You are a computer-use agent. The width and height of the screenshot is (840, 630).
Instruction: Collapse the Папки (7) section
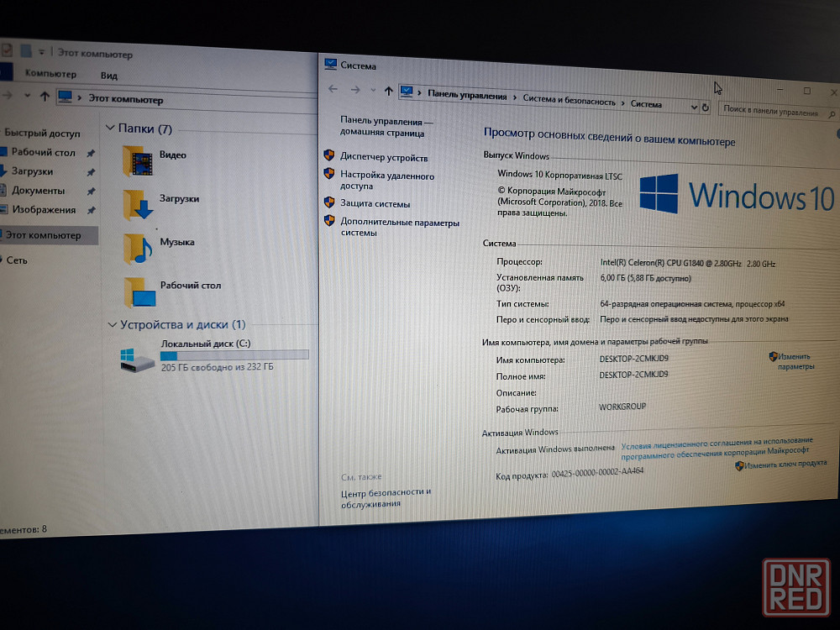click(x=110, y=129)
